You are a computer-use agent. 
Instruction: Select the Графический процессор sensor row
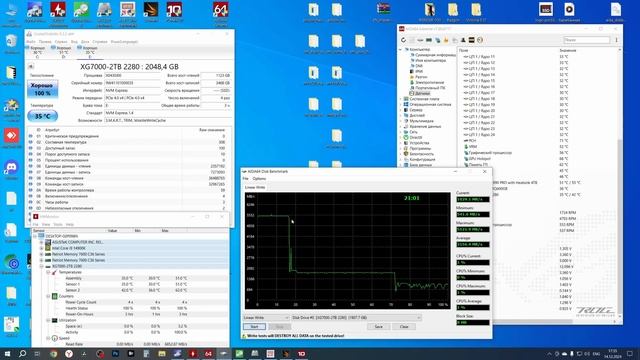pos(538,153)
